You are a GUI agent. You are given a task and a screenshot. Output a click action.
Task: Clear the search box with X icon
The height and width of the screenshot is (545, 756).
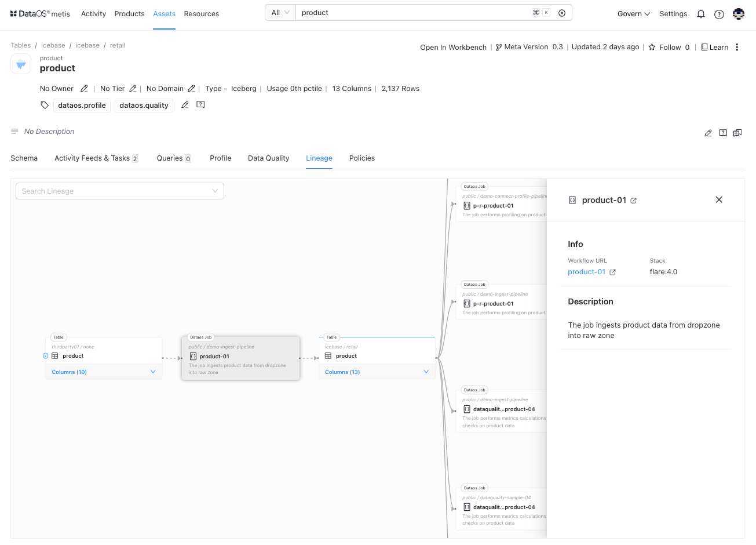(562, 13)
